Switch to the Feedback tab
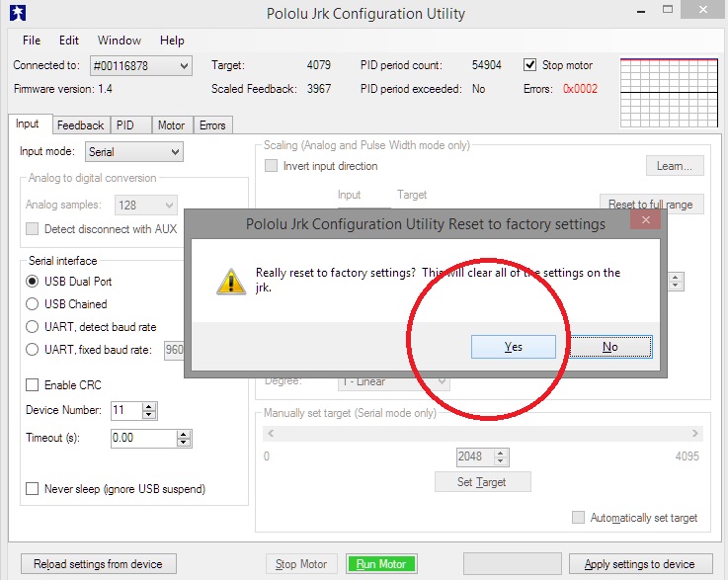 point(81,125)
